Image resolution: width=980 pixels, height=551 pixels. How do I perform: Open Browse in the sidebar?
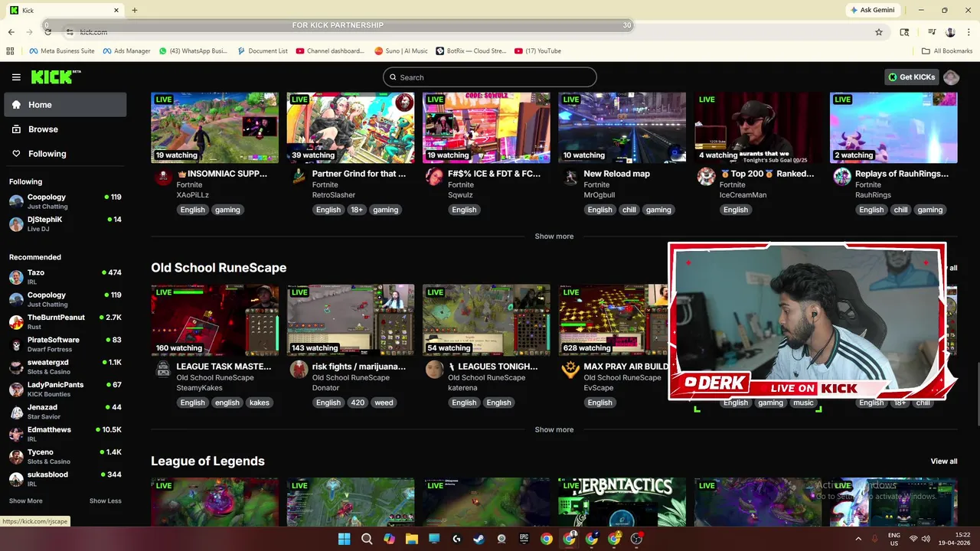point(65,129)
